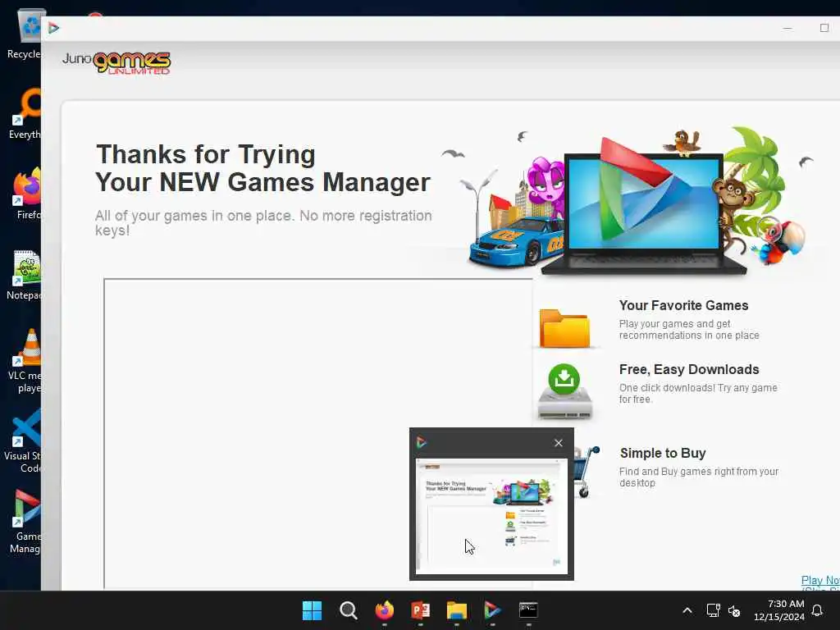
Task: Click 'All of your games in one place' text
Action: tap(194, 216)
